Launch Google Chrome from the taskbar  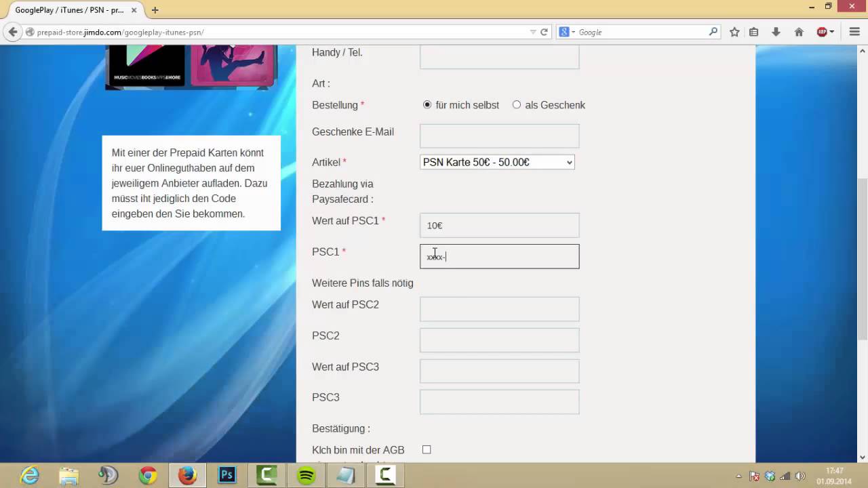click(148, 476)
